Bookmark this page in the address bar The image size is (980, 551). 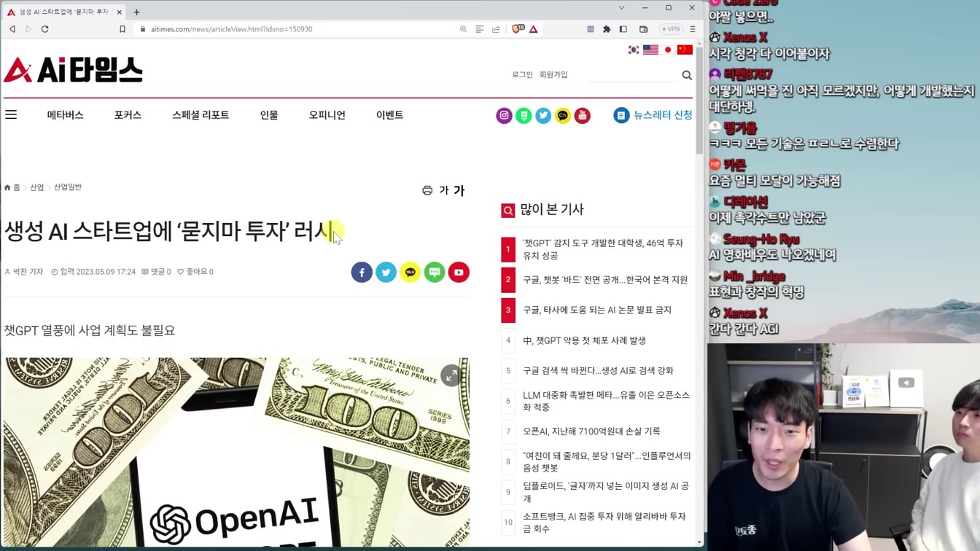[x=122, y=29]
